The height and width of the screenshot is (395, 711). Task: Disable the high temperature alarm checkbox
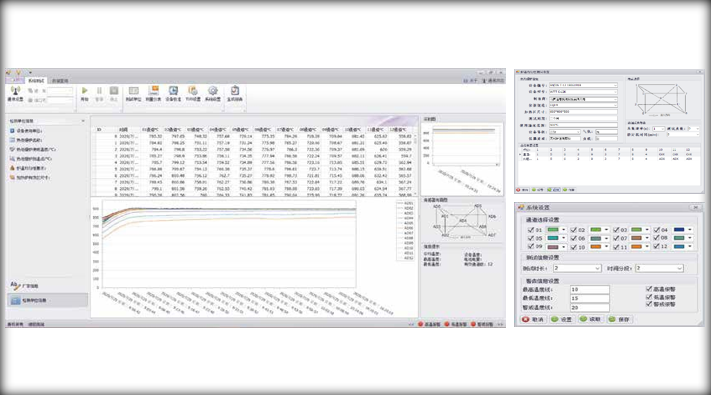tap(649, 288)
